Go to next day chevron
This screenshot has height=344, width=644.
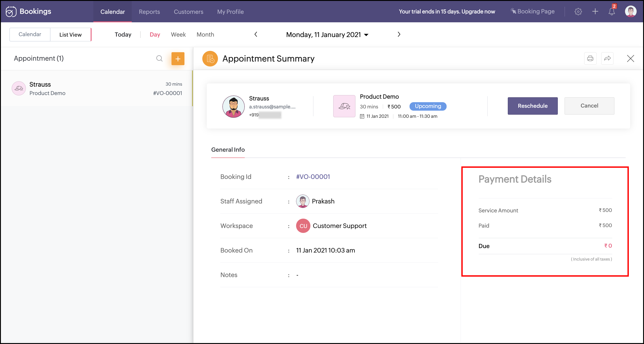point(399,35)
